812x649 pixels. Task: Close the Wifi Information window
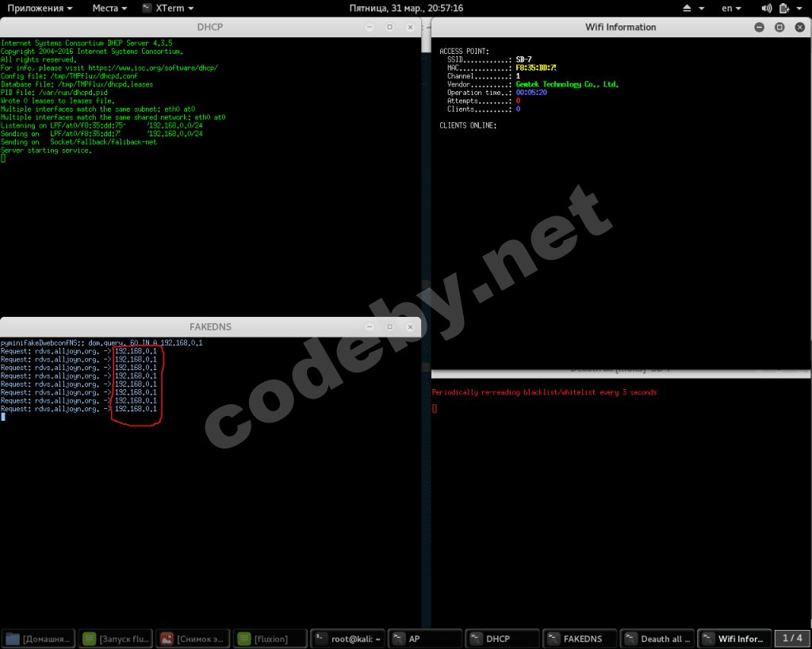coord(799,27)
